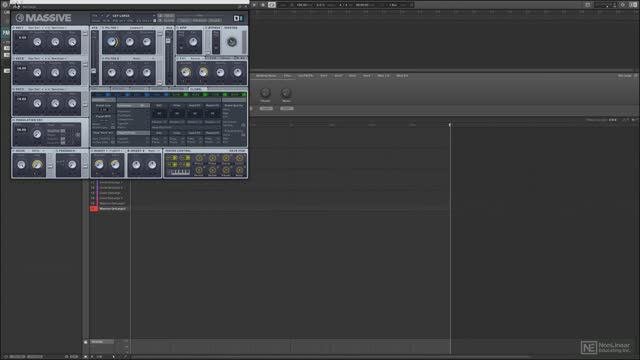Open the OSC3 wavetable selection dropdown
The width and height of the screenshot is (640, 360).
pos(47,89)
